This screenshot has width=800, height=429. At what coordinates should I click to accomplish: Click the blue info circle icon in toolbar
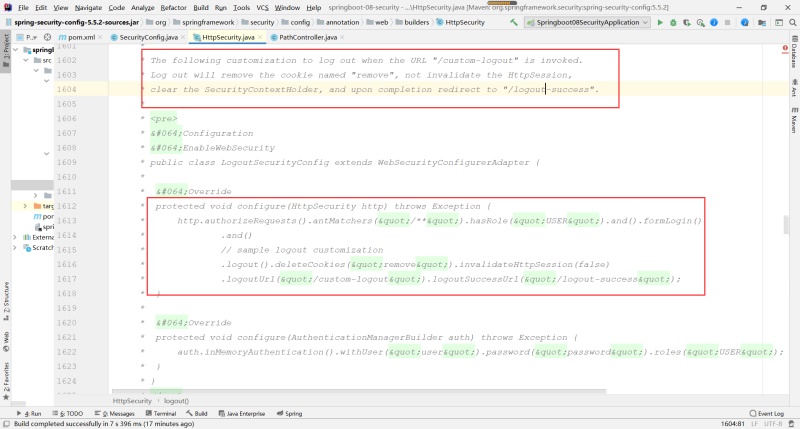click(x=714, y=22)
